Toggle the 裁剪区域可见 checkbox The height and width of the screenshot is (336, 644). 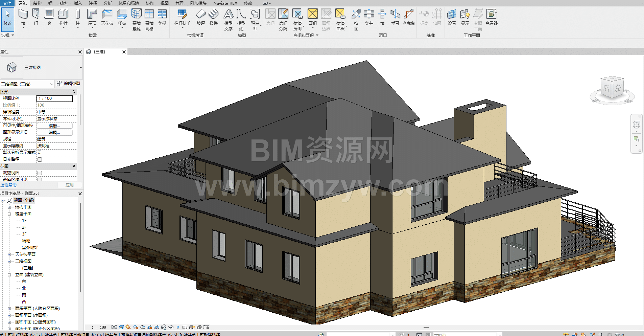[40, 179]
